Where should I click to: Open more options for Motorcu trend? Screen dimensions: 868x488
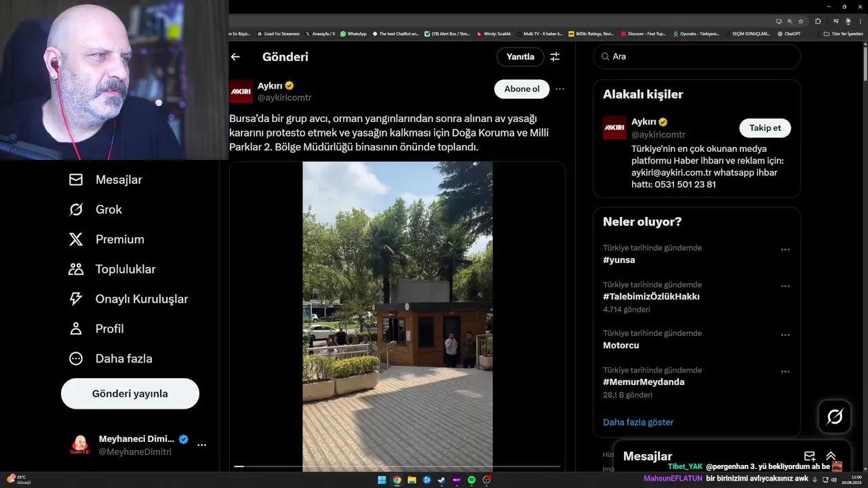pos(785,335)
